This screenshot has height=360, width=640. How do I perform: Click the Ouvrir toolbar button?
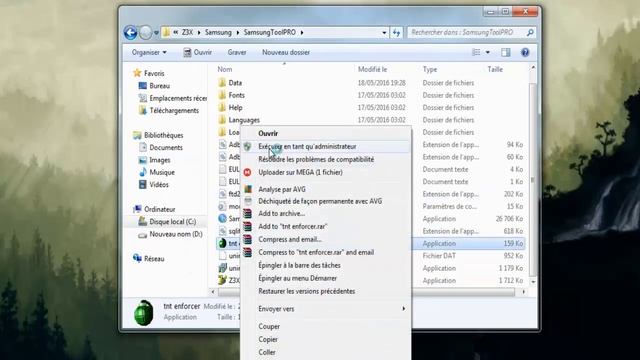(x=198, y=52)
